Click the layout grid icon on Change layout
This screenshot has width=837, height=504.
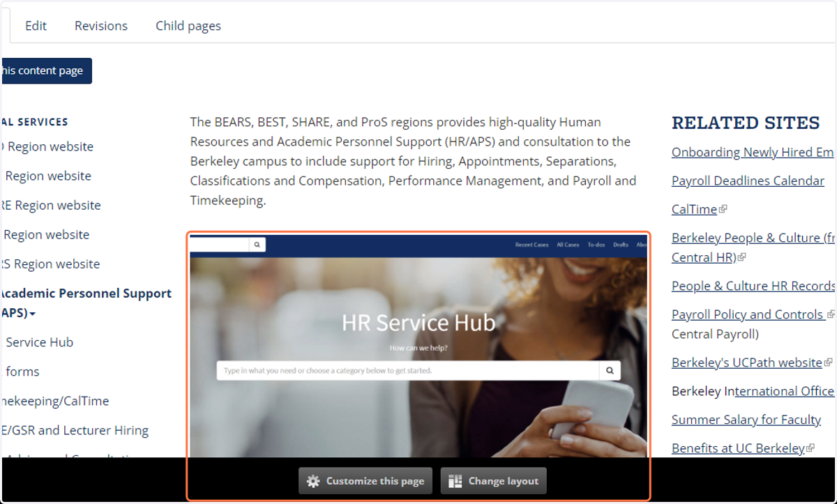pos(455,481)
